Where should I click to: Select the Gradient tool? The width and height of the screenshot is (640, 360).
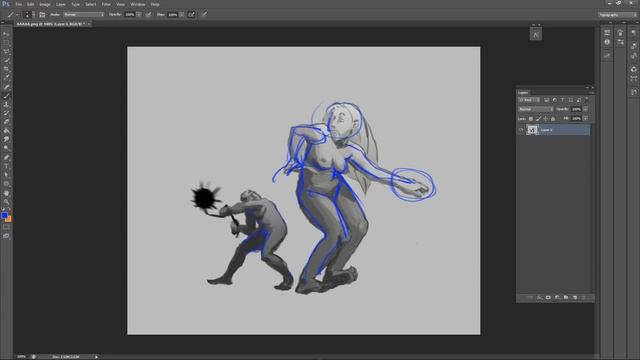pyautogui.click(x=6, y=131)
